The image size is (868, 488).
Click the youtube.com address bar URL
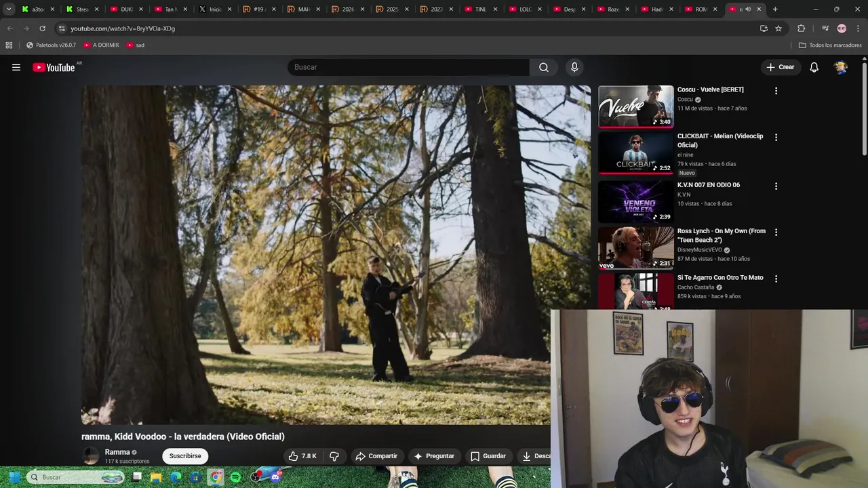[x=123, y=28]
